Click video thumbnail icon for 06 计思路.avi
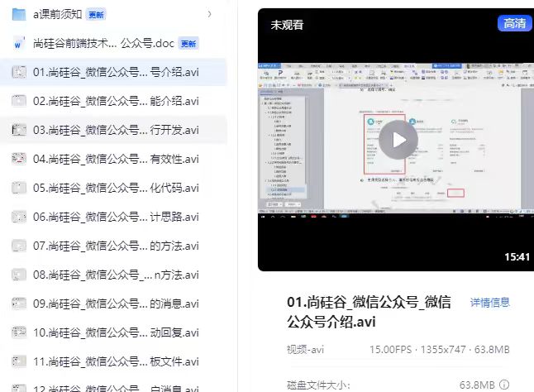Image resolution: width=534 pixels, height=392 pixels. pyautogui.click(x=19, y=217)
